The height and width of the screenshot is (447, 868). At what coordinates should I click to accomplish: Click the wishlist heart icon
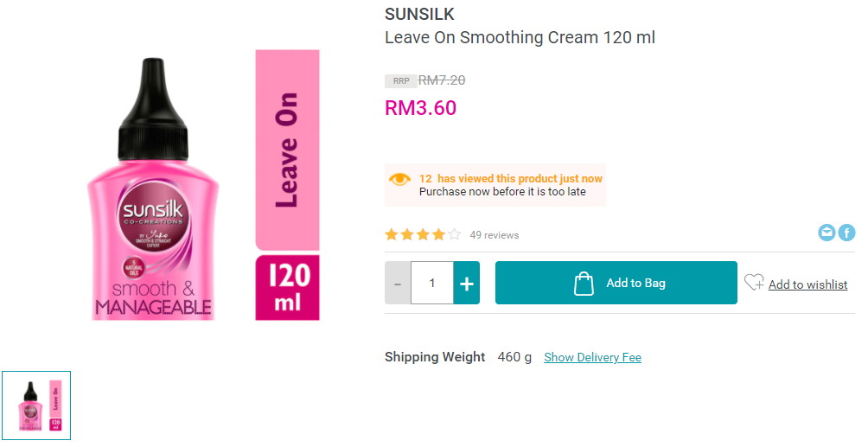pos(754,282)
